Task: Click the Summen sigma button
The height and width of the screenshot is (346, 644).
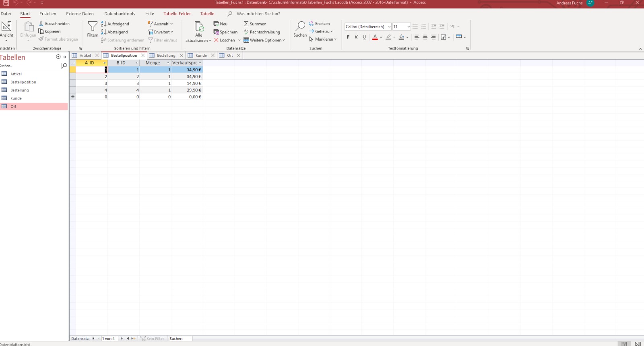Action: (x=255, y=24)
